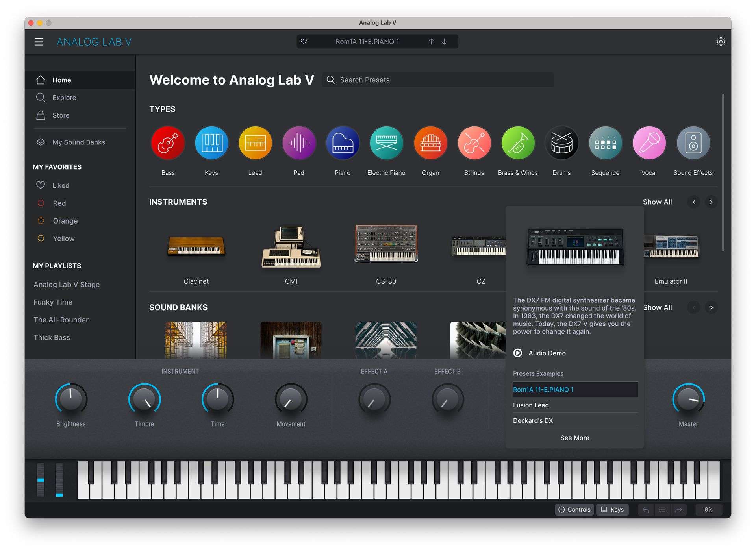Go to previous preset with up arrow
The width and height of the screenshot is (756, 551).
pos(431,41)
